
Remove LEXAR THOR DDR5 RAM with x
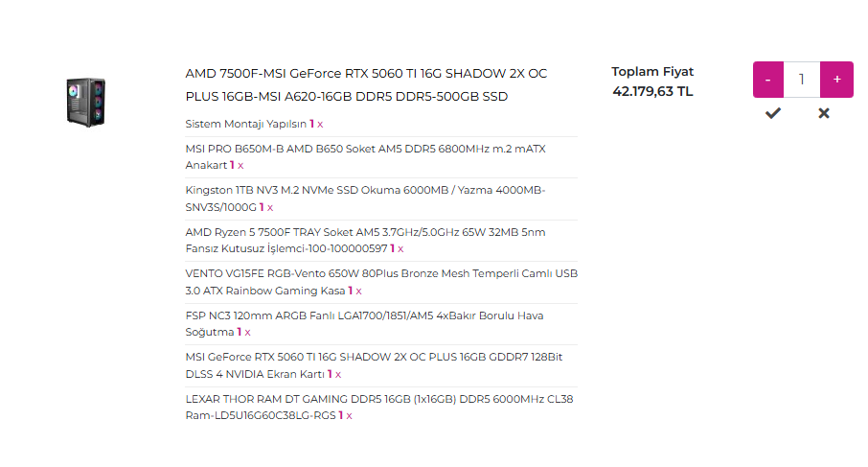[x=350, y=416]
